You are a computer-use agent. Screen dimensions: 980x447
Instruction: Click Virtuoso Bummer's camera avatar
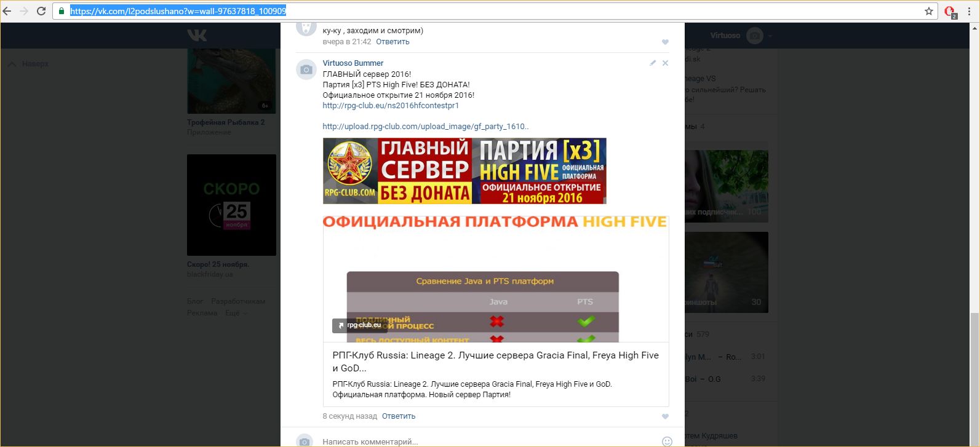[x=306, y=69]
